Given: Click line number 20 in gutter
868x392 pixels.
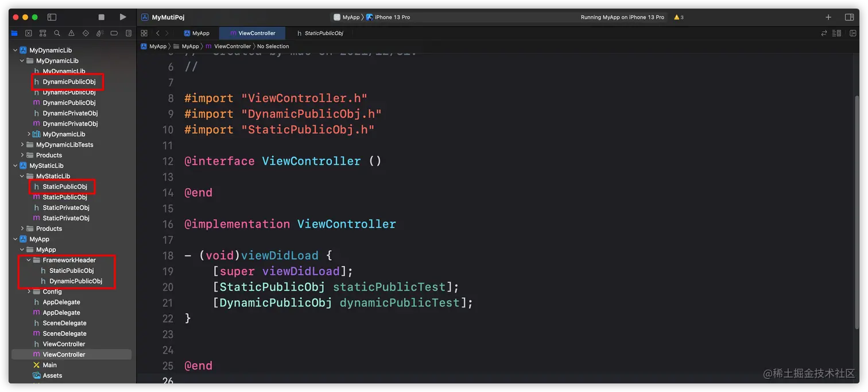Looking at the screenshot, I should click(x=168, y=287).
